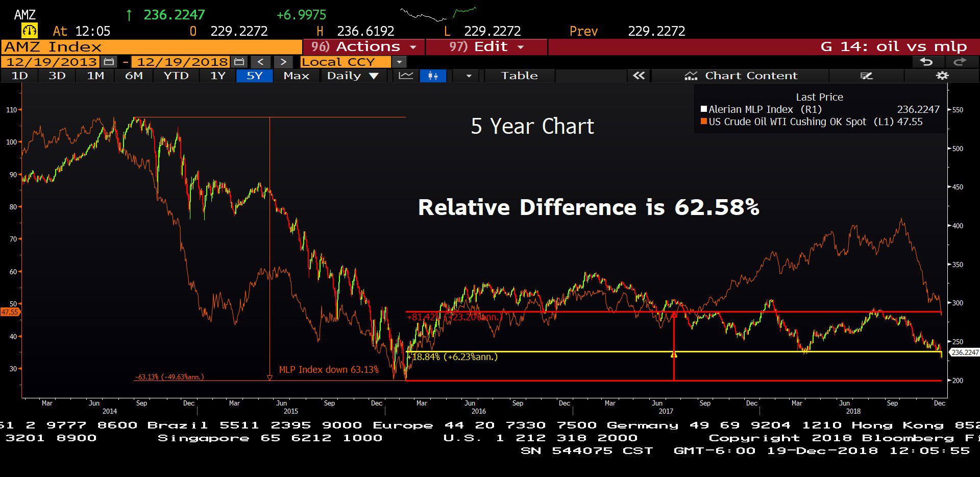Open the end date calendar picker
This screenshot has width=980, height=477.
click(239, 62)
